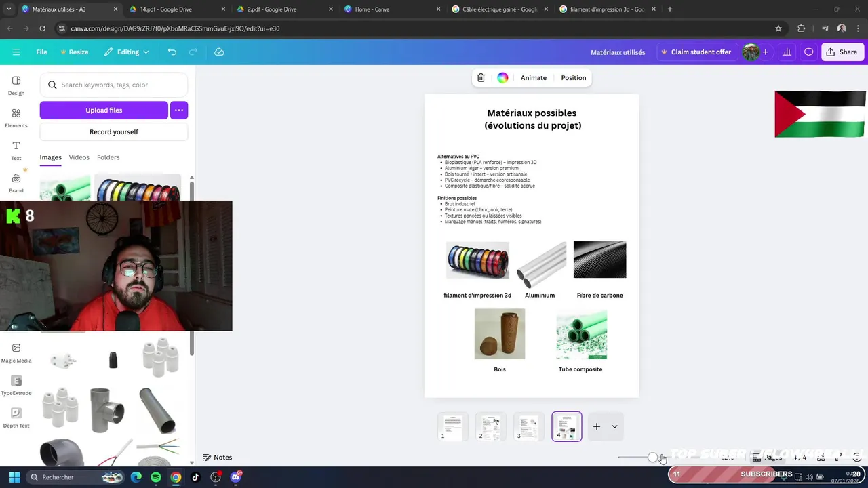Check the cloud save status icon
This screenshot has width=868, height=488.
[219, 52]
